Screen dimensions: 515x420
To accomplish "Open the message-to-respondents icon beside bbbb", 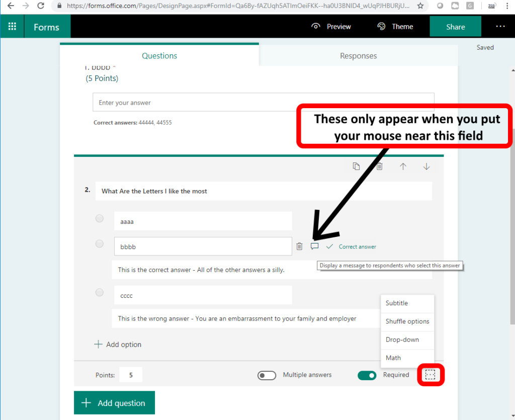I will click(314, 246).
